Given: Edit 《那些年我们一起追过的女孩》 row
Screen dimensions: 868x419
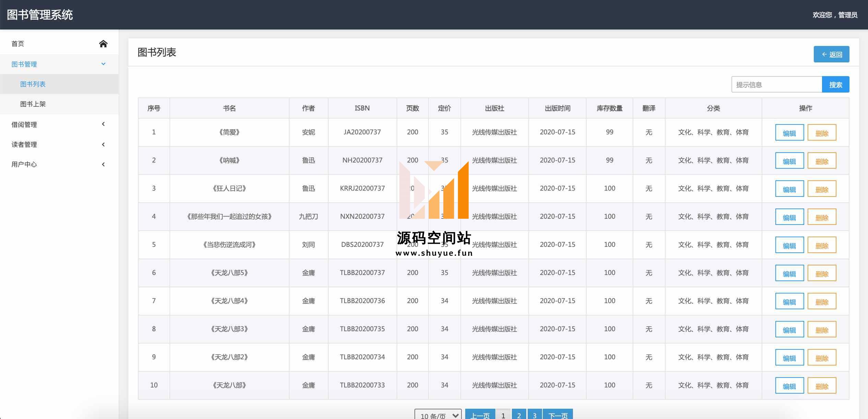Looking at the screenshot, I should [x=789, y=217].
